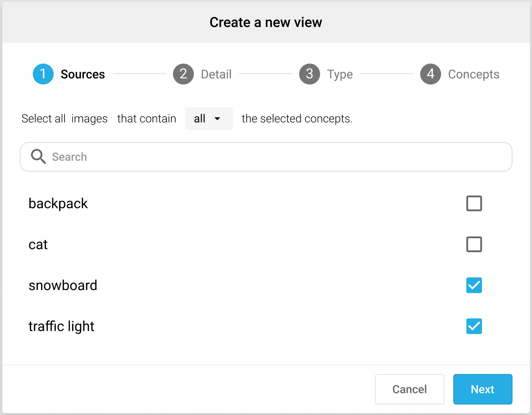This screenshot has height=415, width=532.
Task: Click the step 2 number circle
Action: pos(183,74)
